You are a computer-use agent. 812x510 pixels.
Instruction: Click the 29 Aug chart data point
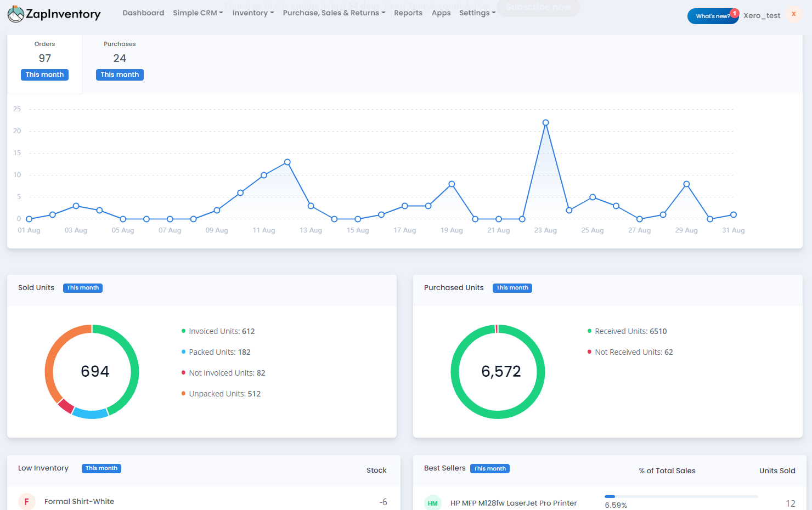coord(686,184)
